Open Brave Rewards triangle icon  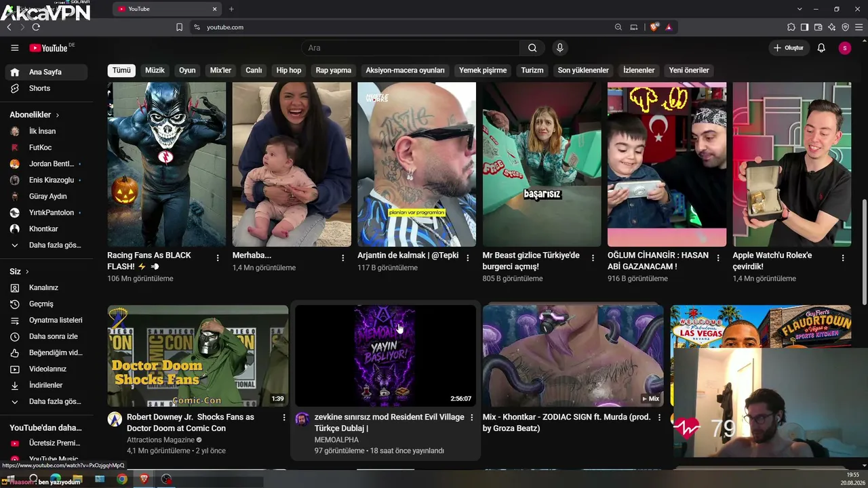pyautogui.click(x=669, y=27)
